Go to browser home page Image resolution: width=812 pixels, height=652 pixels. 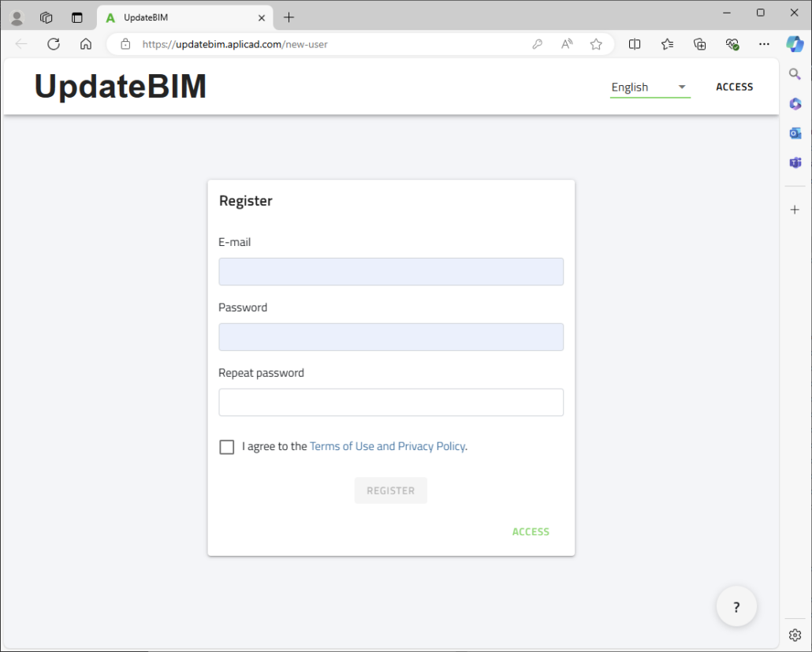pos(86,44)
